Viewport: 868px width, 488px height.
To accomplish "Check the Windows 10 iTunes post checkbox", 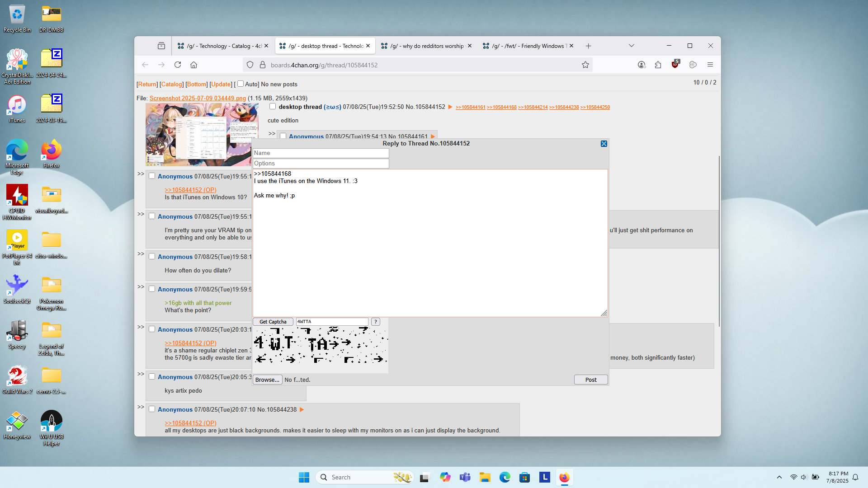I will [152, 176].
